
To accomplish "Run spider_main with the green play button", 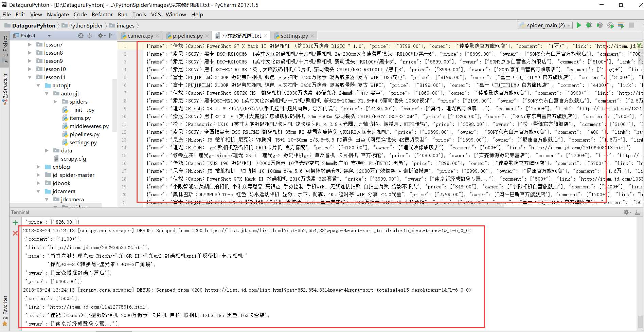I will pos(579,25).
